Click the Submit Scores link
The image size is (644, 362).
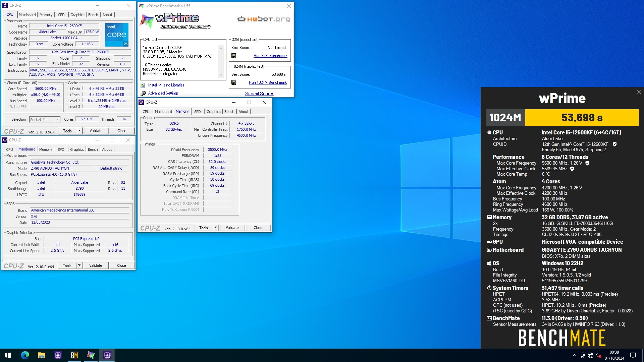[x=260, y=94]
